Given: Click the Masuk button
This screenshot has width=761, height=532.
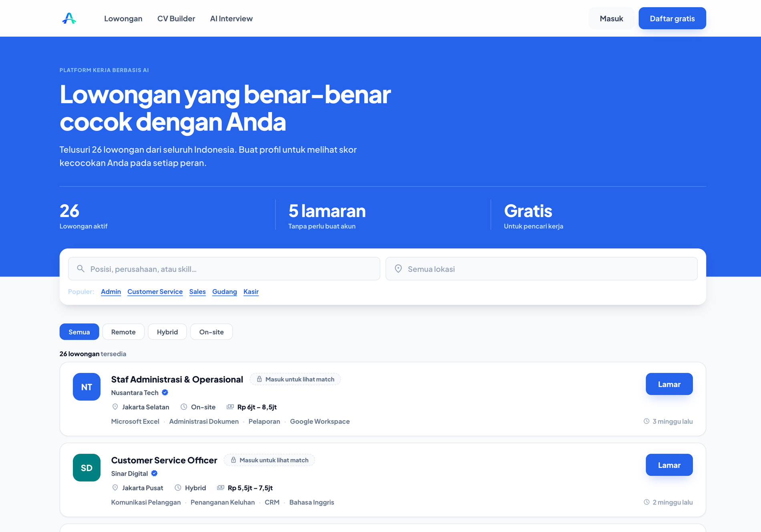Looking at the screenshot, I should pos(611,18).
